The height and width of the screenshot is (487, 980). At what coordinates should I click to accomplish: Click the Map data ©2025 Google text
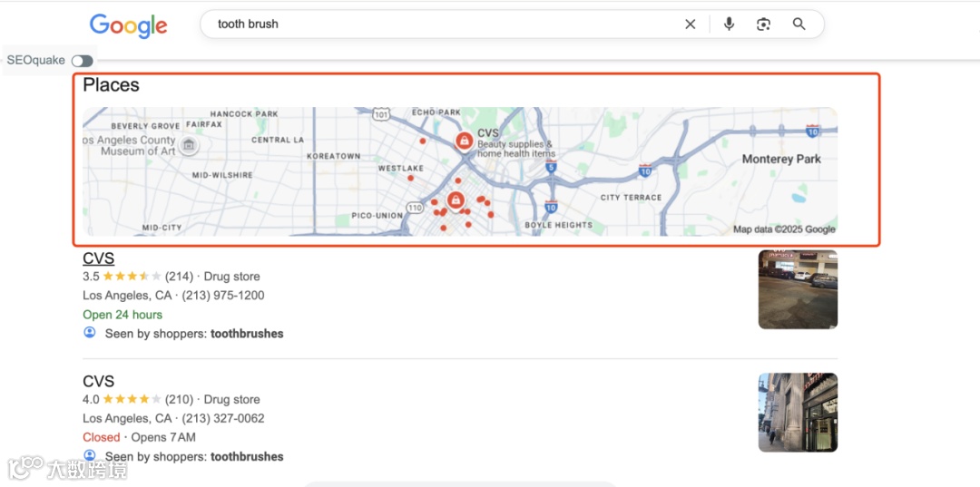pyautogui.click(x=784, y=229)
